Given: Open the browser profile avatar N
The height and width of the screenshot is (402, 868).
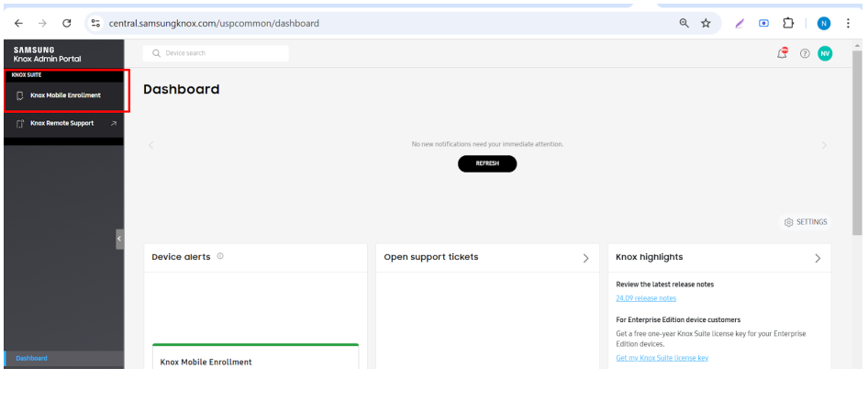Looking at the screenshot, I should pyautogui.click(x=824, y=23).
